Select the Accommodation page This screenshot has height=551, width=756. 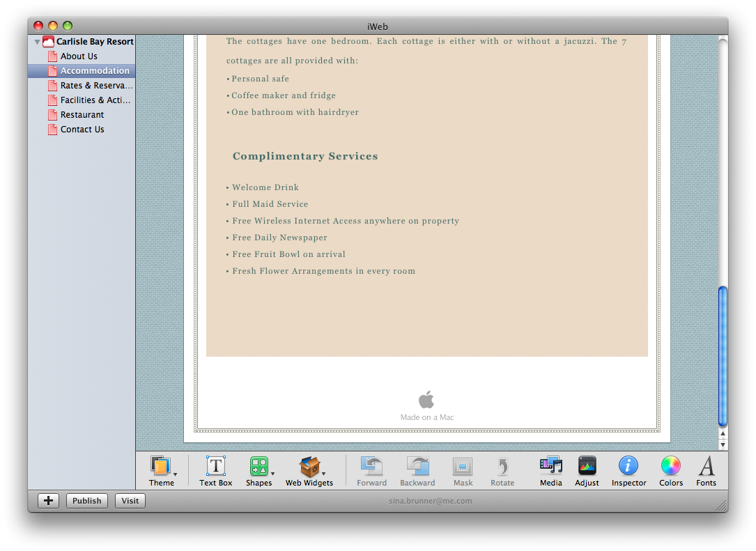(95, 71)
